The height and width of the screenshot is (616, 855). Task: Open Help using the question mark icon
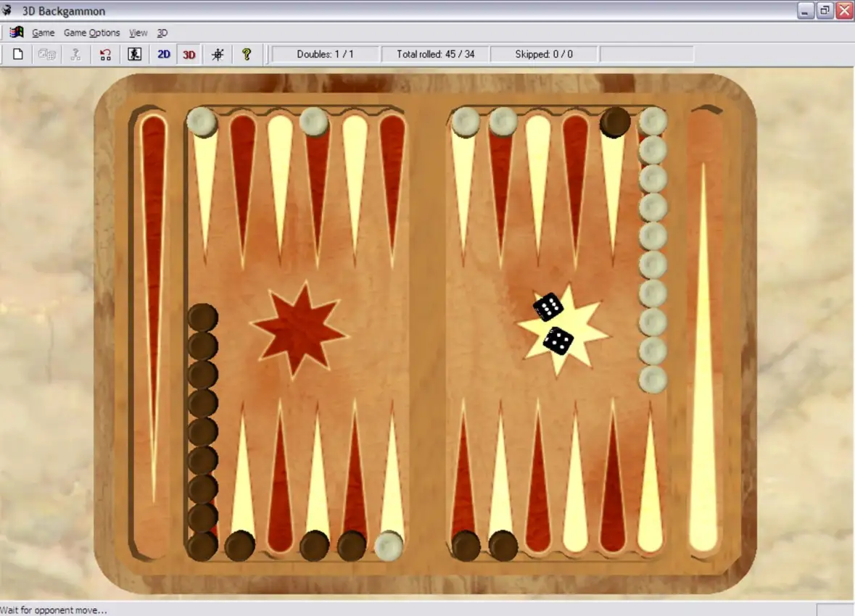click(247, 54)
